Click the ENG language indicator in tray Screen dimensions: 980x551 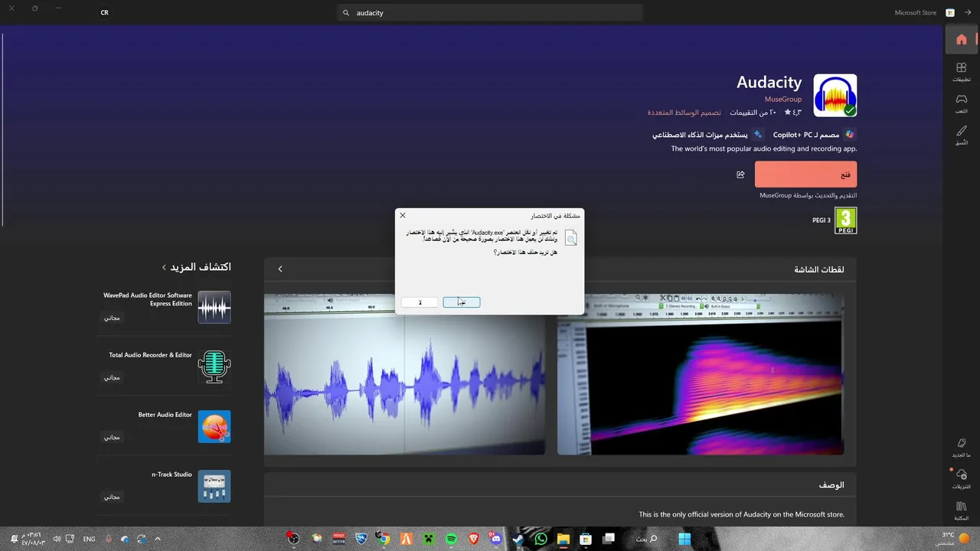(89, 539)
